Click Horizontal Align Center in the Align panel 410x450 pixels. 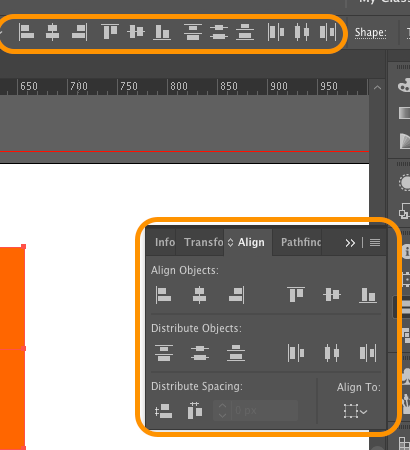(199, 295)
